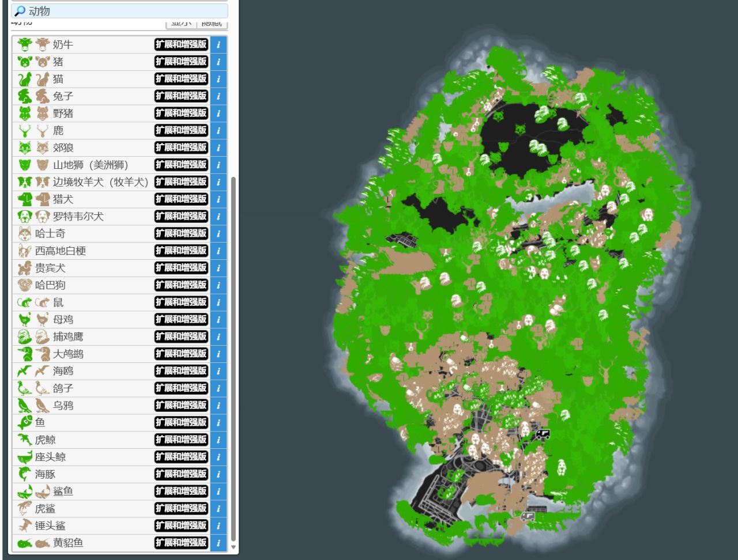Click the tan 母鸡 (hen) icon

point(43,320)
